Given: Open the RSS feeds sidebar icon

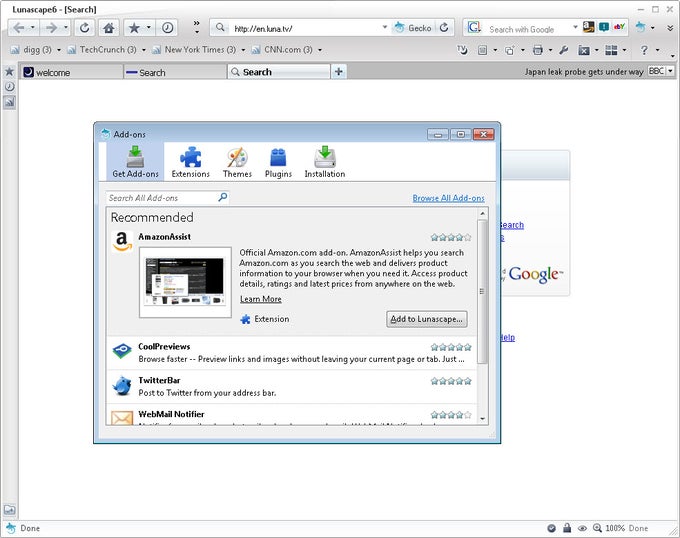Looking at the screenshot, I should pyautogui.click(x=9, y=102).
